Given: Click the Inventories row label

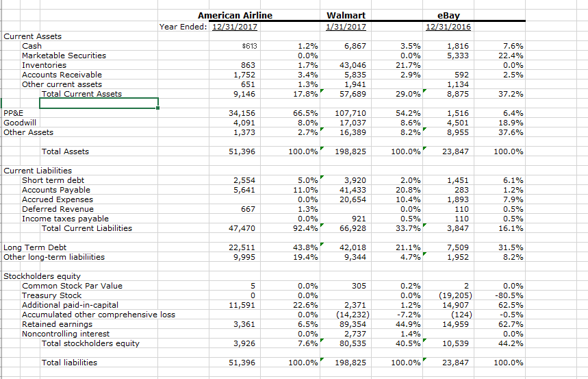Looking at the screenshot, I should pyautogui.click(x=44, y=65).
